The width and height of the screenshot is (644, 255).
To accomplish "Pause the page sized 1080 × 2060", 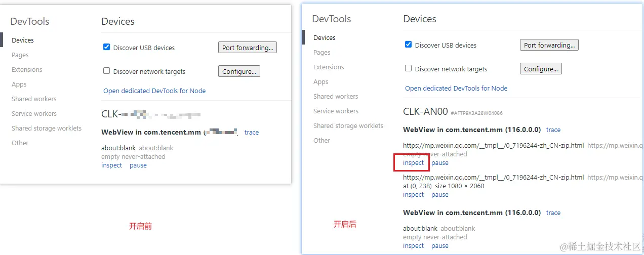I will pos(440,194).
